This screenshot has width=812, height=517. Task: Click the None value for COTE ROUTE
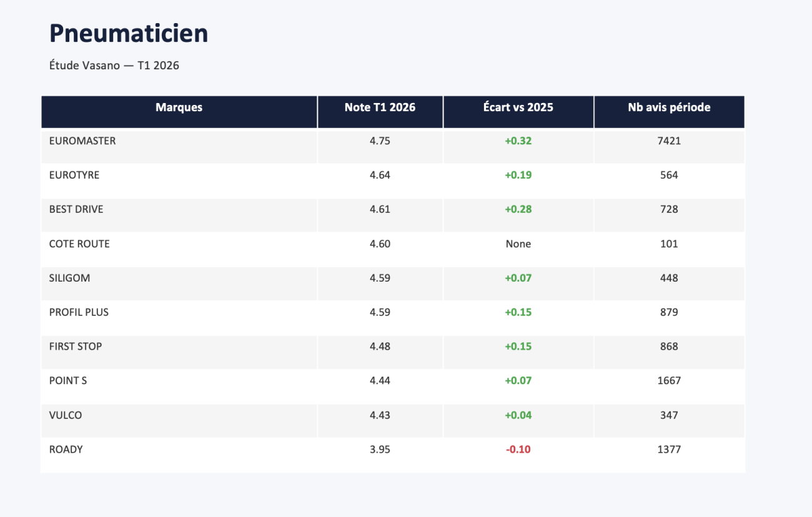(518, 244)
